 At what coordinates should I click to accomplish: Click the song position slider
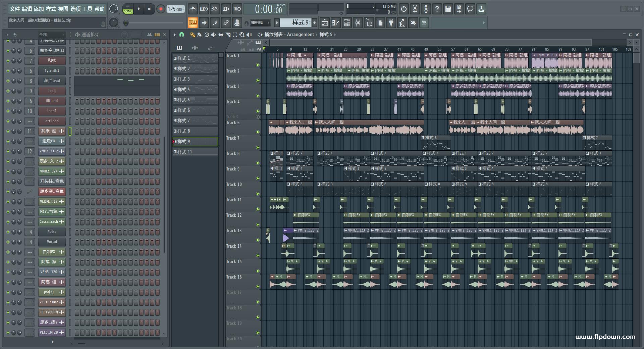154,23
